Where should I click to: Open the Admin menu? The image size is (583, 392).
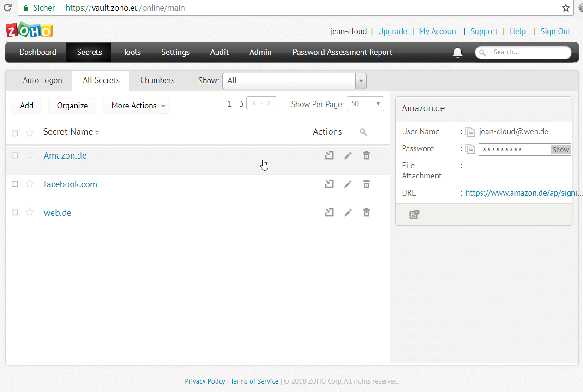pos(260,52)
